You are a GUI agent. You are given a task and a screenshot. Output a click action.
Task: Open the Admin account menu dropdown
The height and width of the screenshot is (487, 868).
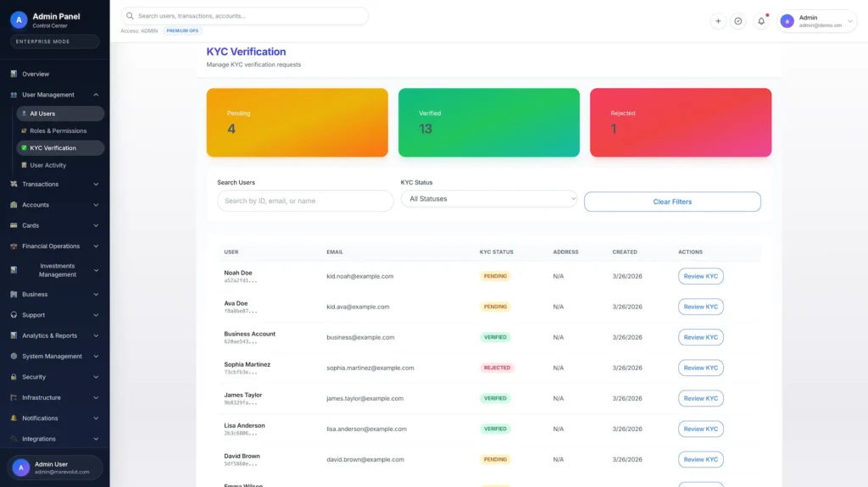coord(817,21)
